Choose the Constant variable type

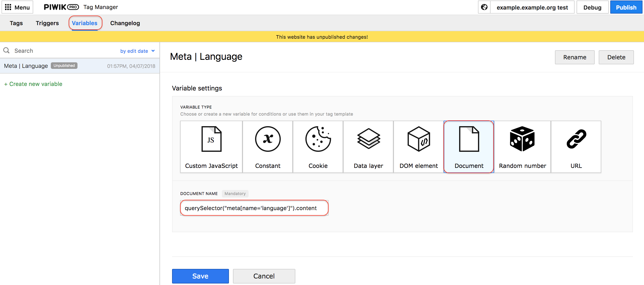pos(268,147)
